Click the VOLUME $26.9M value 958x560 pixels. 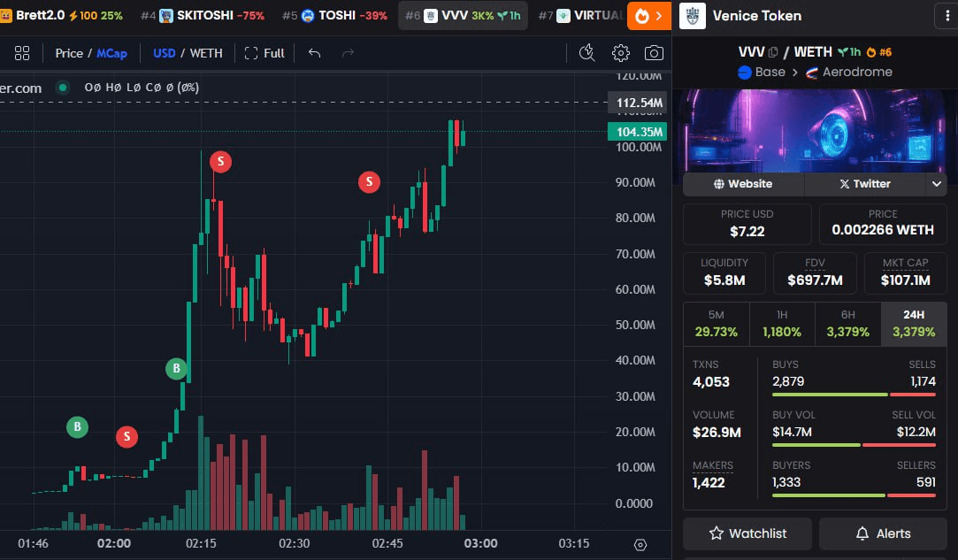click(717, 433)
